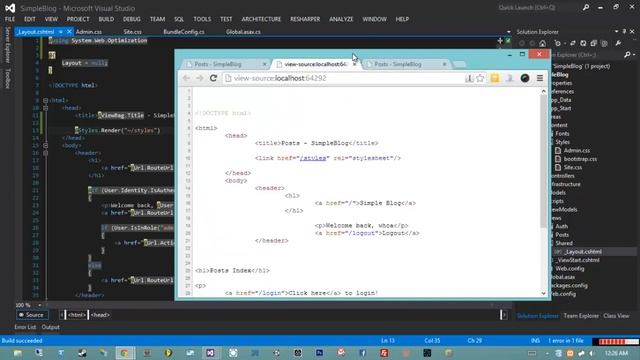Switch to BundleConfig.cs editor tab
The height and width of the screenshot is (360, 640).
pos(184,31)
